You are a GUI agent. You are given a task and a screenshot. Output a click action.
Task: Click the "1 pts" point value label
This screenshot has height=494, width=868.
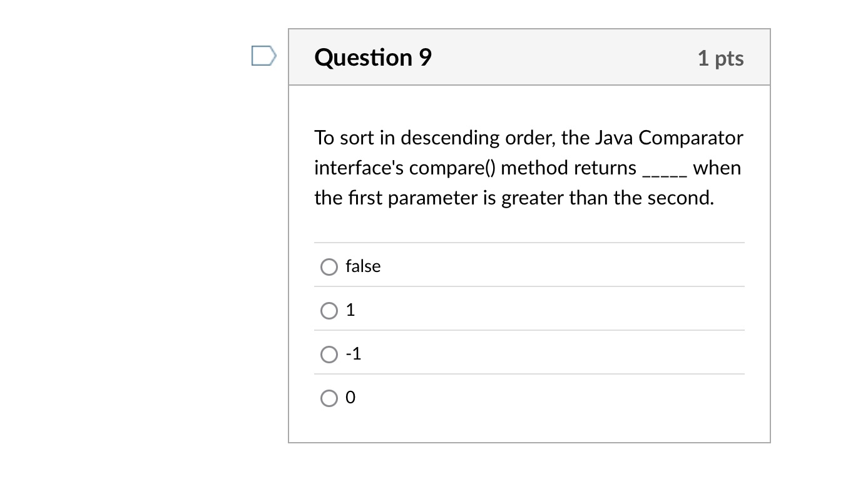(721, 58)
